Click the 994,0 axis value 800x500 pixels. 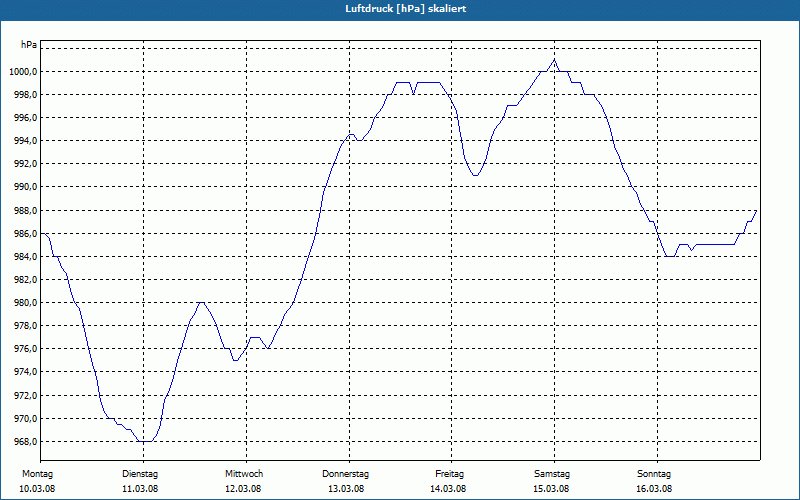click(25, 141)
